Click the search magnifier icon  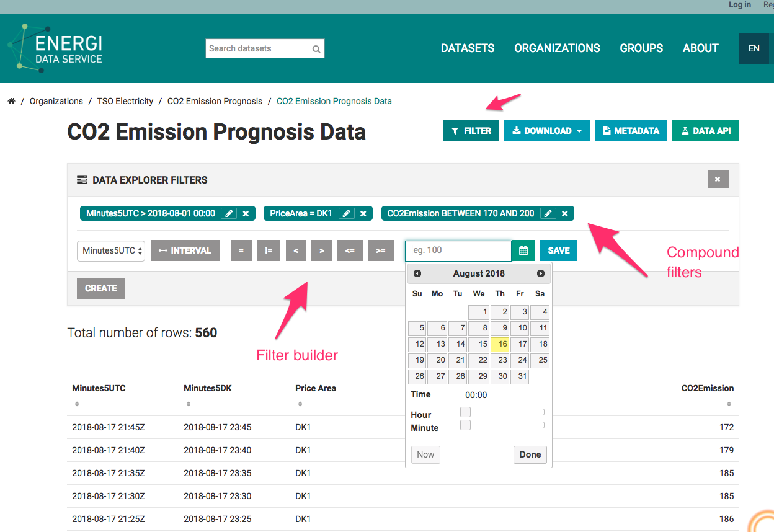316,48
